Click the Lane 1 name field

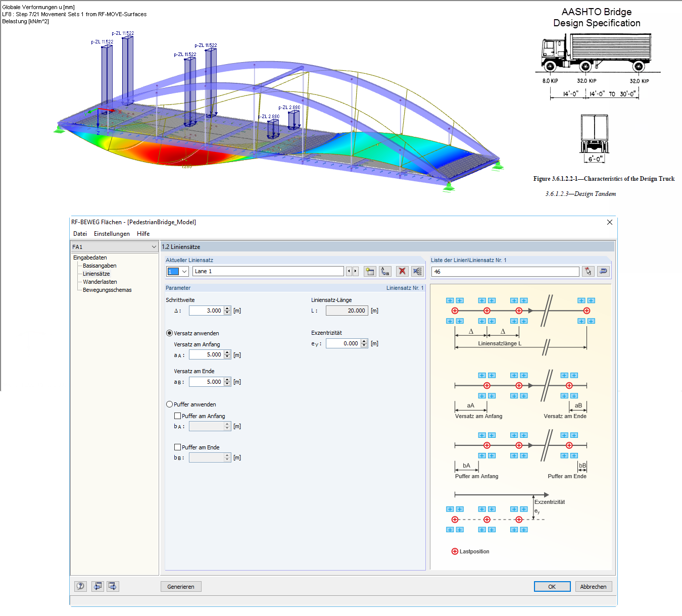[x=268, y=271]
